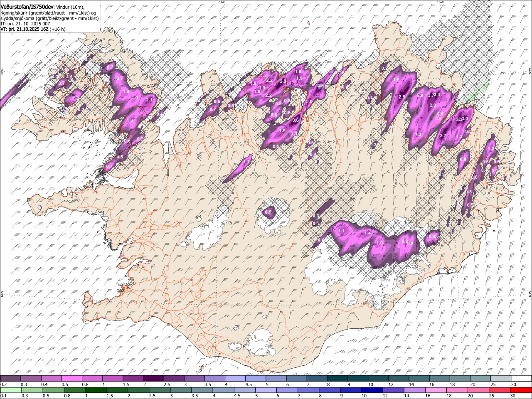Screen dimensions: 532x399
Task: Click the 3.0 precipitation value in the east
Action: pyautogui.click(x=465, y=119)
